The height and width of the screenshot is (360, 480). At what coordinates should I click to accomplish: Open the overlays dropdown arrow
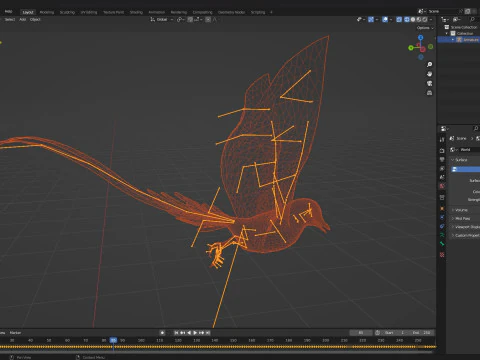tap(391, 20)
